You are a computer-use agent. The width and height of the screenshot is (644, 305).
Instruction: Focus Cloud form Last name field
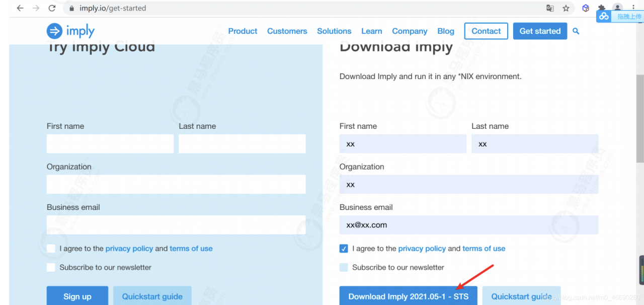(242, 144)
